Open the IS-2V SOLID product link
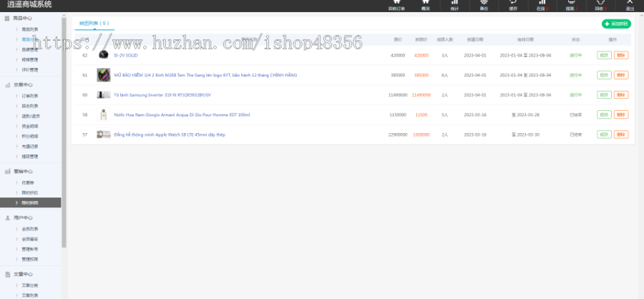The image size is (644, 299). pyautogui.click(x=126, y=55)
